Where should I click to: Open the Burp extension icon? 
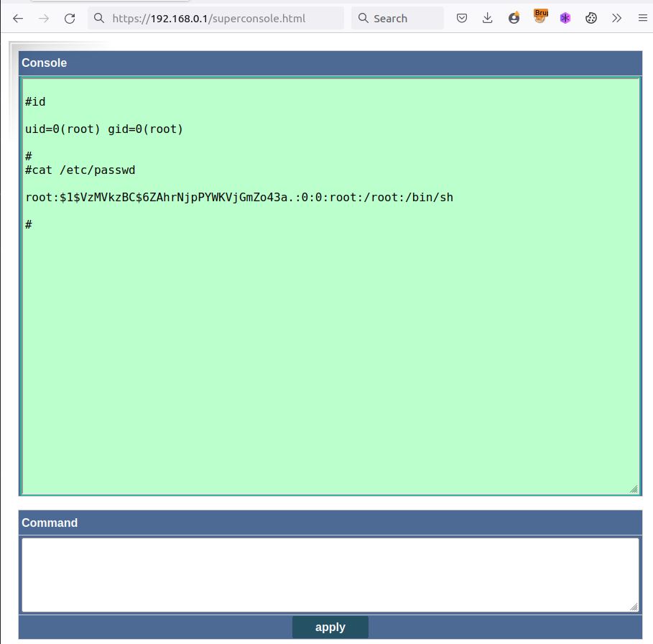(540, 17)
